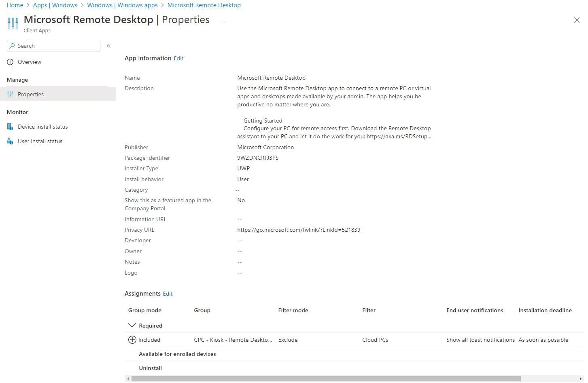Collapse the sidebar with double chevron

click(108, 46)
